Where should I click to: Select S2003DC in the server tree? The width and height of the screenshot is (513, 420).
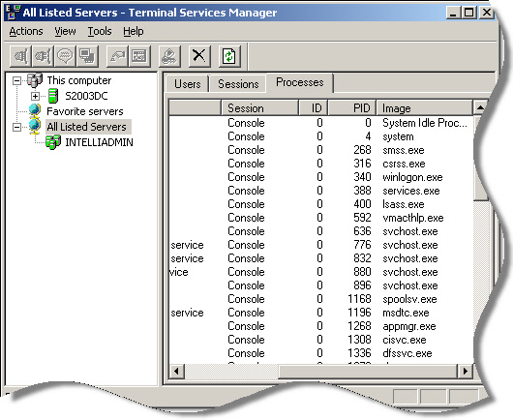pos(86,96)
